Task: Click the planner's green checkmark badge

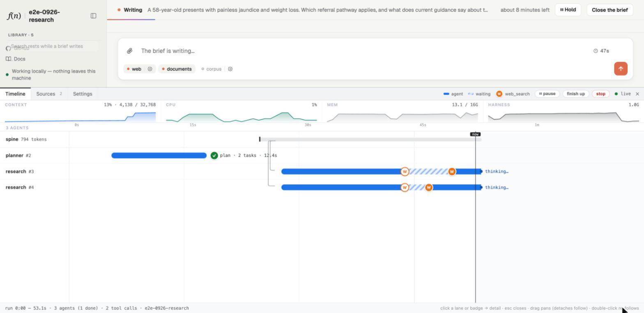Action: (x=214, y=155)
